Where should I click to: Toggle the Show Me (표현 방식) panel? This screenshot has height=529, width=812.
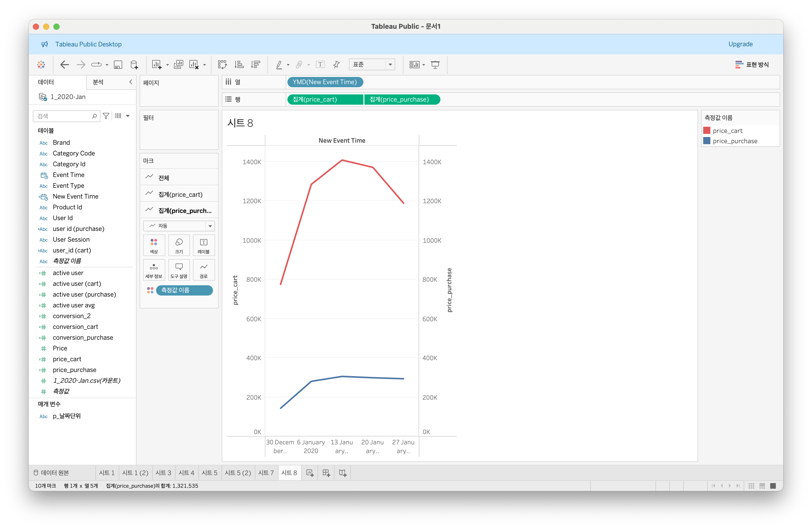(752, 64)
